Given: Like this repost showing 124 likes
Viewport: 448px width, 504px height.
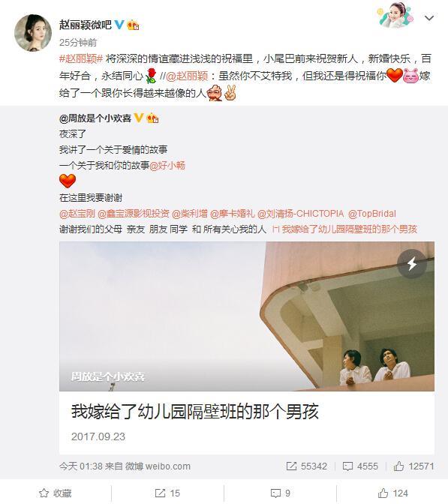Looking at the screenshot, I should [392, 493].
